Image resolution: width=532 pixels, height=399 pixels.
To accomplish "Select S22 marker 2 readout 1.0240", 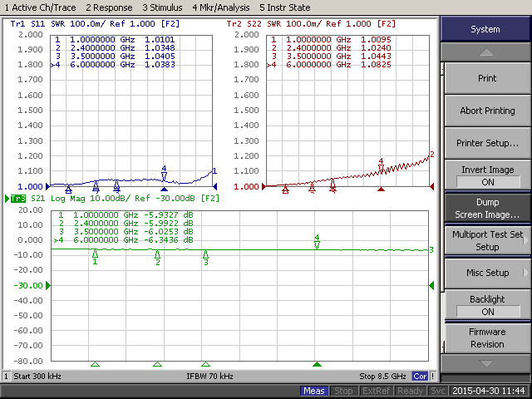I will pos(376,48).
